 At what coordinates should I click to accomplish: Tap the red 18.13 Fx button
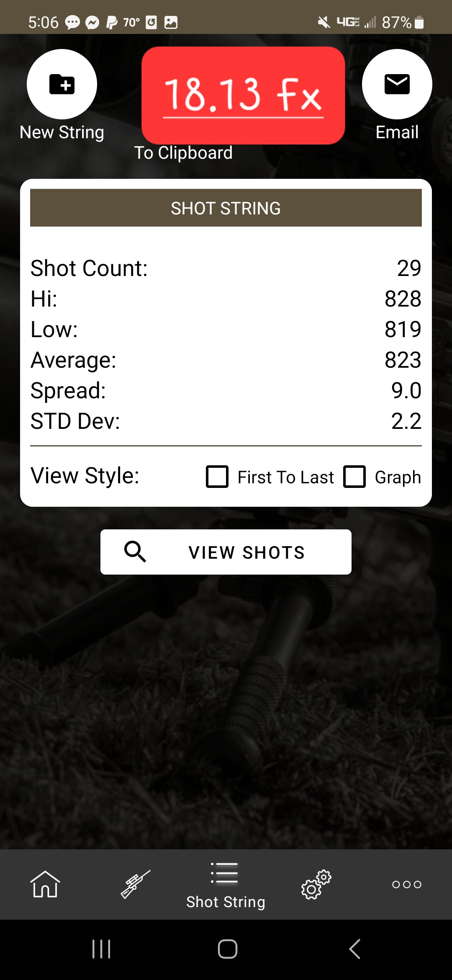243,95
